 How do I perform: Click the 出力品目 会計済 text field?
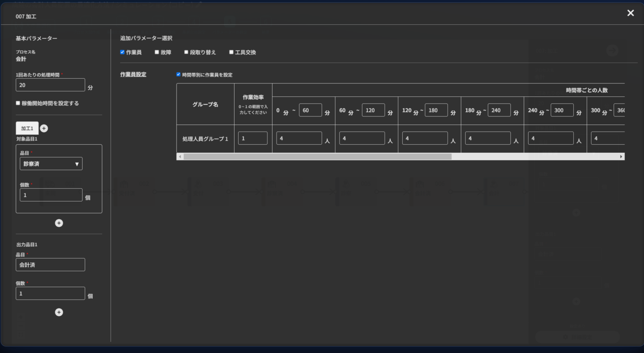[50, 265]
